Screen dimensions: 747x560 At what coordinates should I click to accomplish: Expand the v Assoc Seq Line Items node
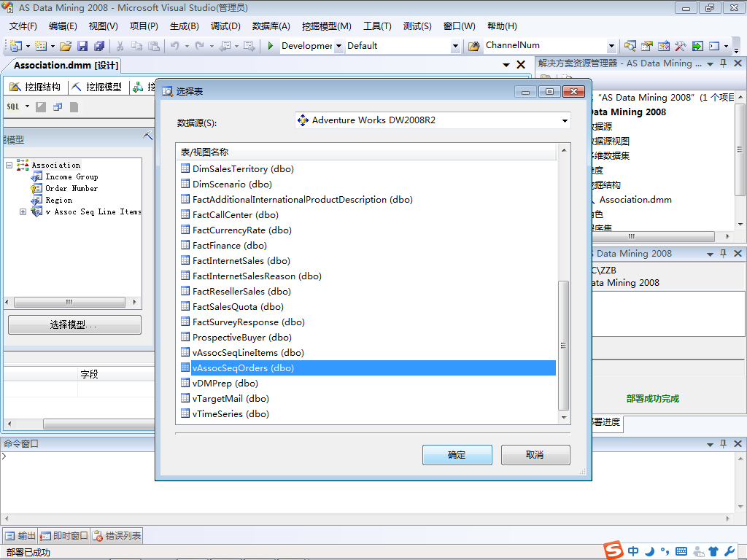(x=23, y=211)
